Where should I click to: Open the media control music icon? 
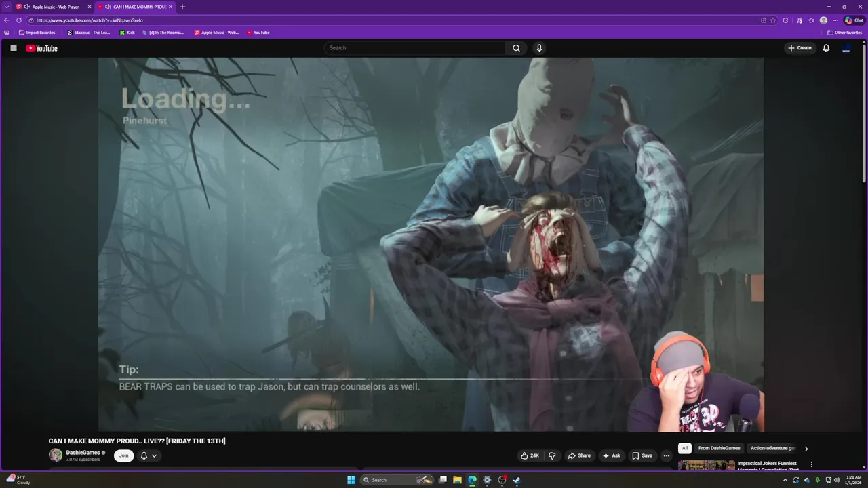(800, 20)
